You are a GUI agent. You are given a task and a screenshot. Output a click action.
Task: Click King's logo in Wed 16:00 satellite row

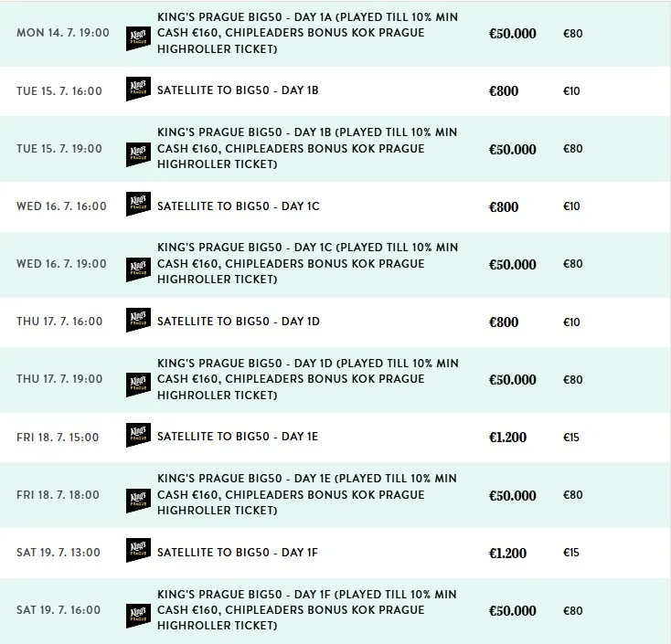coord(138,204)
